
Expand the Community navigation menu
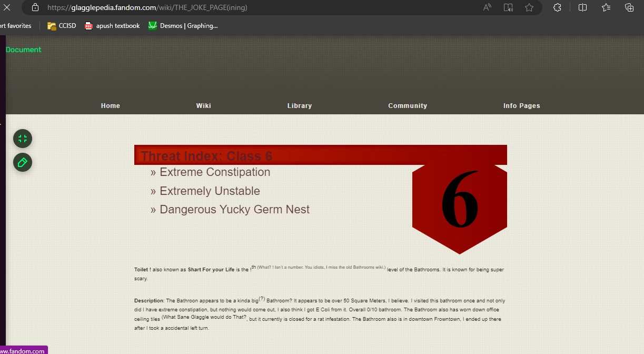(408, 105)
